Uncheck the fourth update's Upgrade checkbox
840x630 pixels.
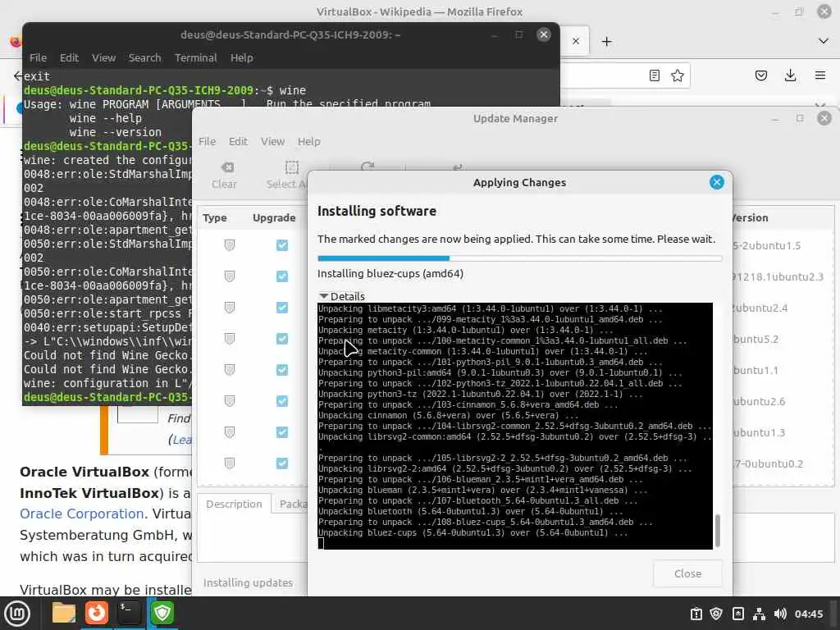click(x=282, y=339)
